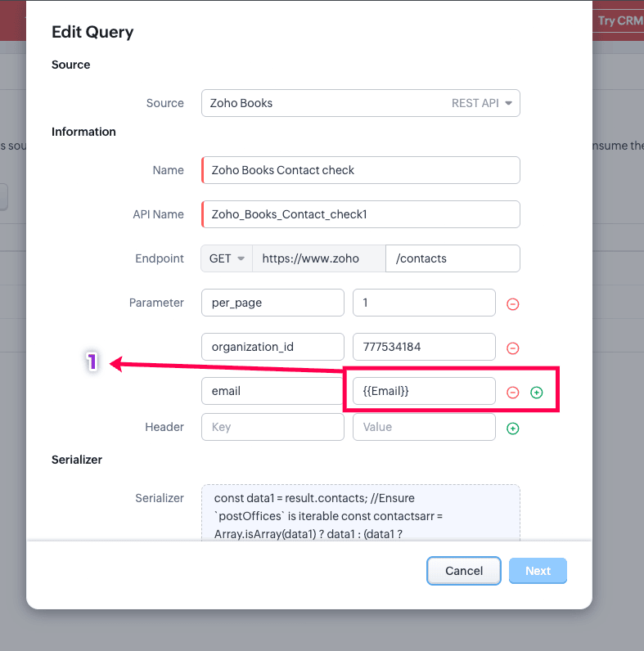644x651 pixels.
Task: Open the Source dropdown showing Zoho Books
Action: click(360, 103)
